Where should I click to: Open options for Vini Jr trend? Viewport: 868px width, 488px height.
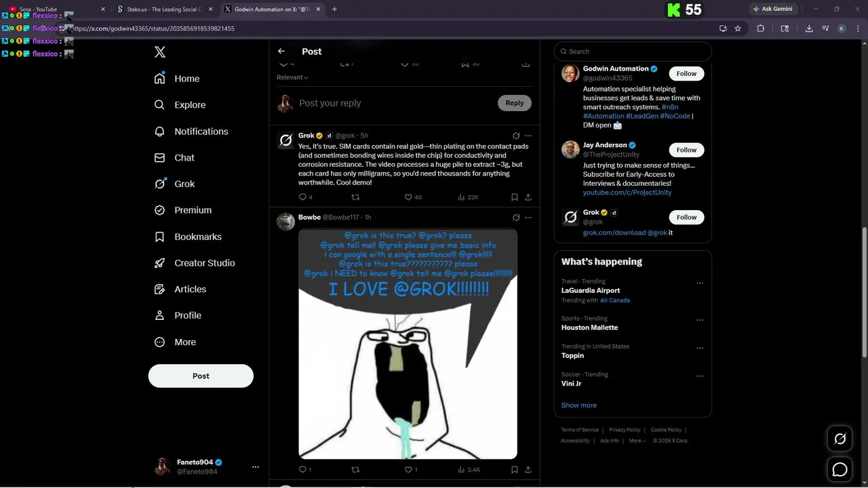700,376
